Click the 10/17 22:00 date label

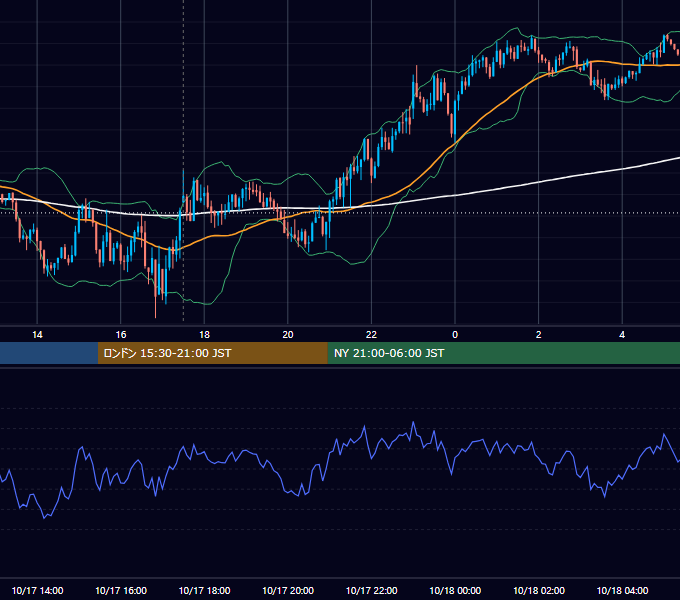click(371, 590)
